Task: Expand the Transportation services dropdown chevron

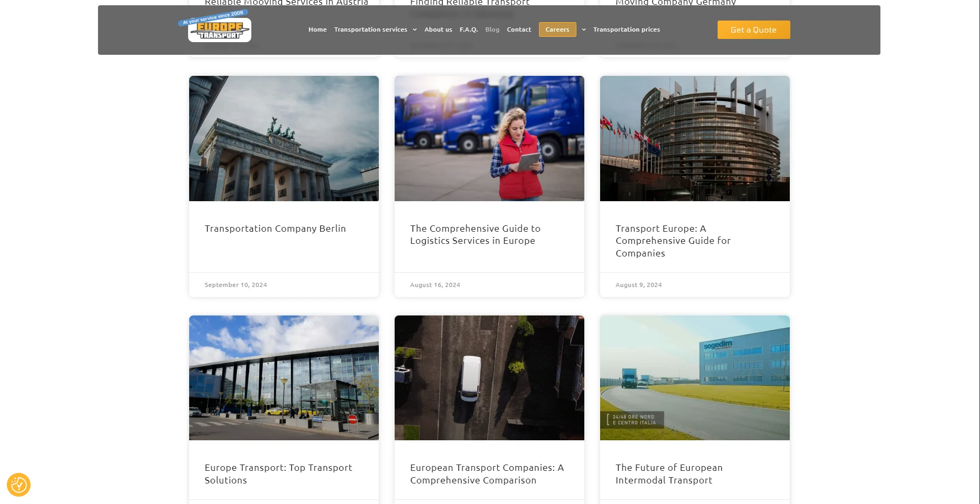Action: [x=415, y=29]
